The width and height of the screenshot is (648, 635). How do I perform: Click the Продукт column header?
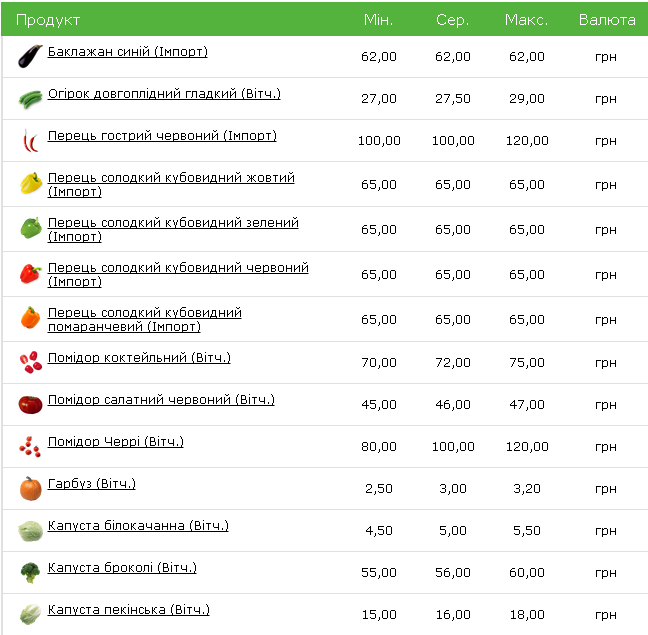48,20
